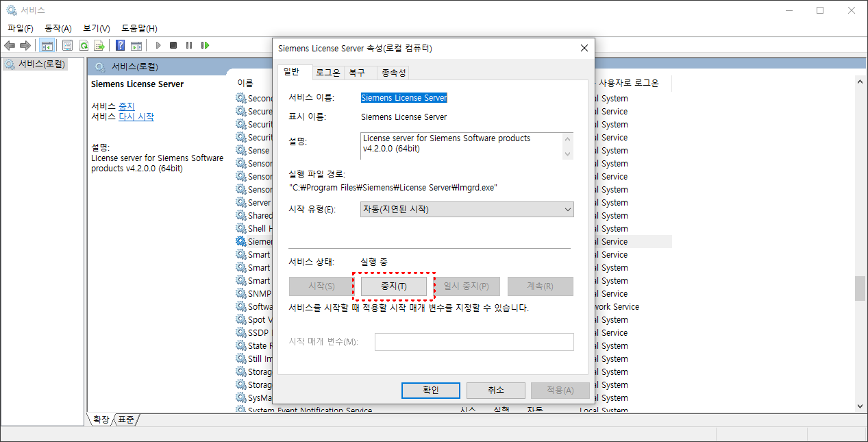Click the description text box in the dialog
Viewport: 868px width, 442px height.
(467, 146)
